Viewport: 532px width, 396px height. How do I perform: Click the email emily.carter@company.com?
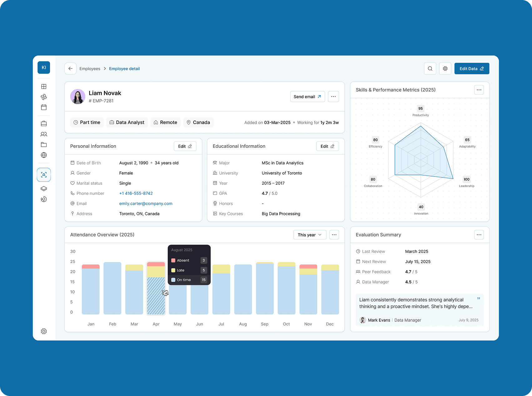(146, 204)
